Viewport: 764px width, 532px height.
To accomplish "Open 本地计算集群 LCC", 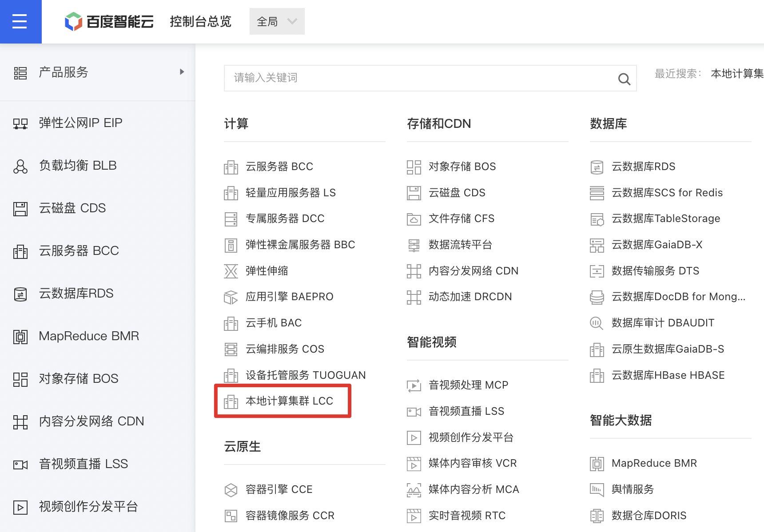I will (x=289, y=401).
